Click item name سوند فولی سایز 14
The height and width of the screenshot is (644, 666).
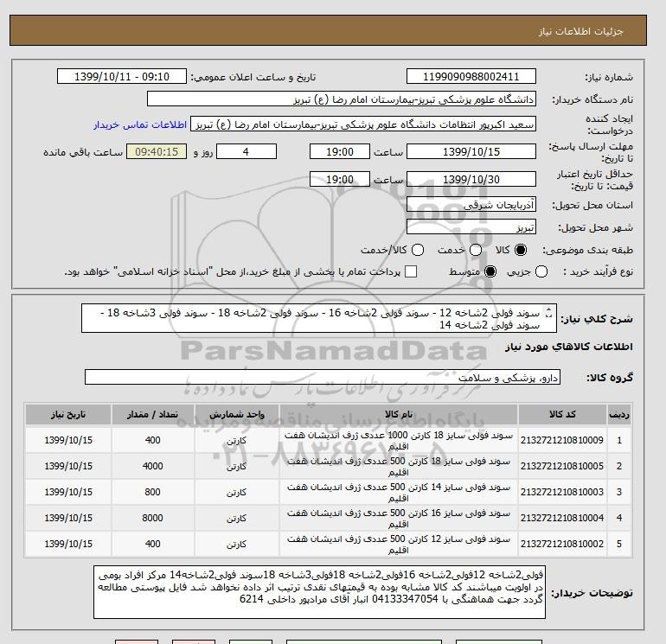tap(399, 493)
